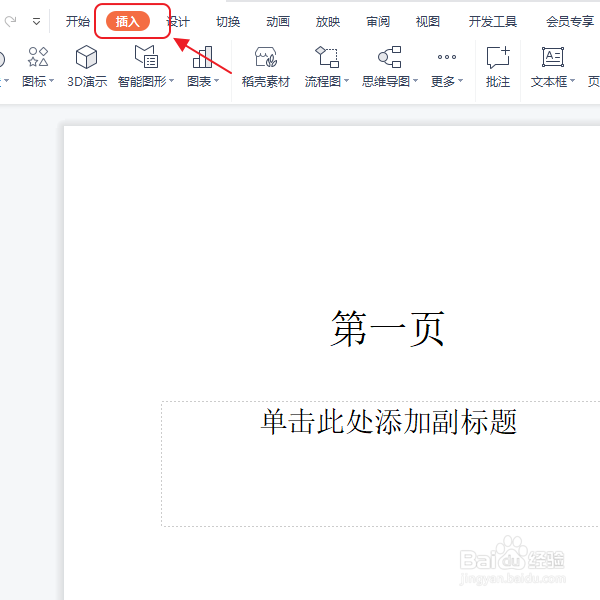Viewport: 600px width, 600px height.
Task: Click the 智能图形 icon
Action: [147, 57]
